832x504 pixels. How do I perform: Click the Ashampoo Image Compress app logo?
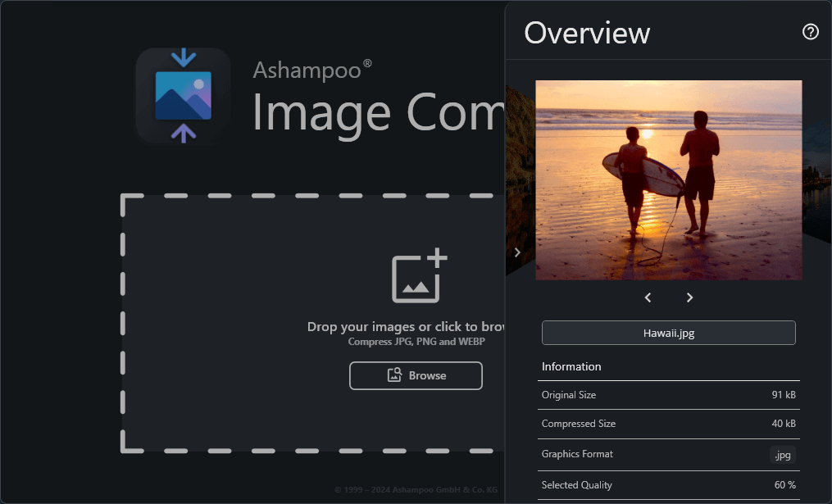coord(182,96)
